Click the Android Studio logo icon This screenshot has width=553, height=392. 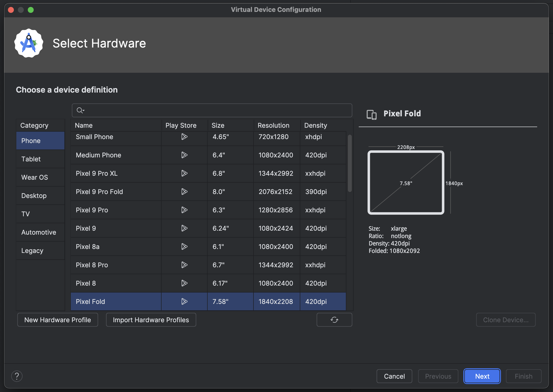(x=29, y=43)
